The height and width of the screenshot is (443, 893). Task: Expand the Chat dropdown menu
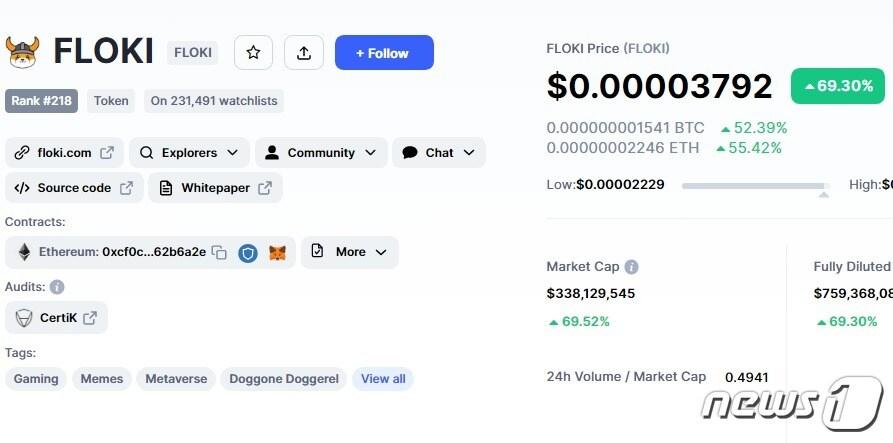pos(438,153)
